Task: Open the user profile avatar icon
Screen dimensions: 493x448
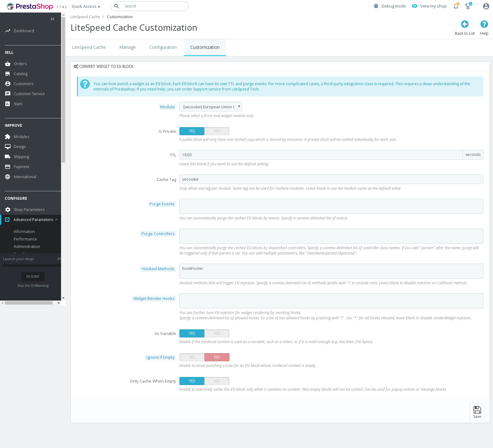Action: [x=486, y=6]
